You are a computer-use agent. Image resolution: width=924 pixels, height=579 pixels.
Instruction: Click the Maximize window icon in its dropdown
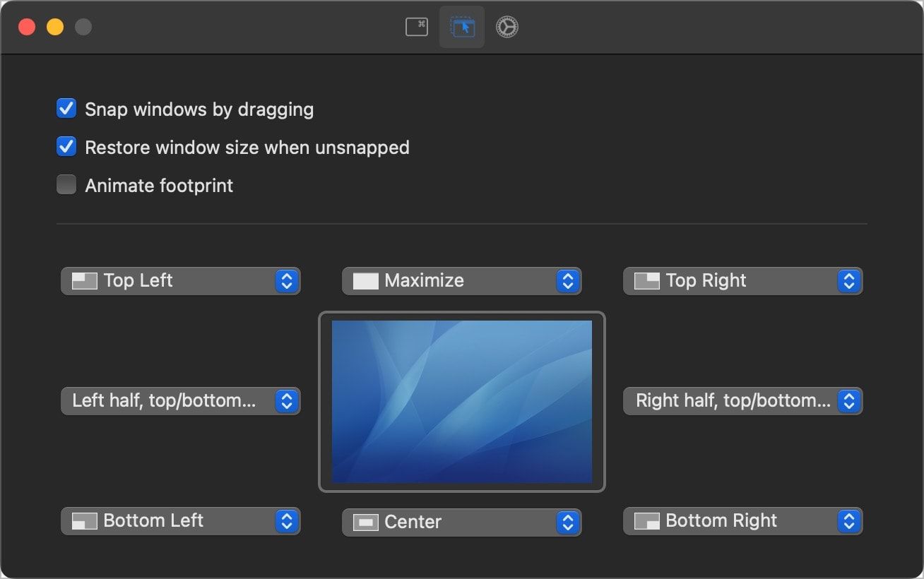(x=365, y=280)
